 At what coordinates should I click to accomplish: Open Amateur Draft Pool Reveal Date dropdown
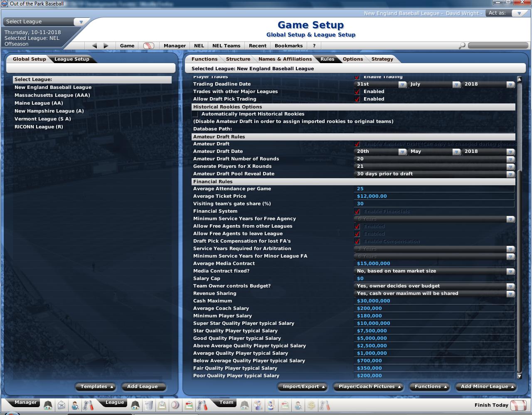[x=435, y=174]
